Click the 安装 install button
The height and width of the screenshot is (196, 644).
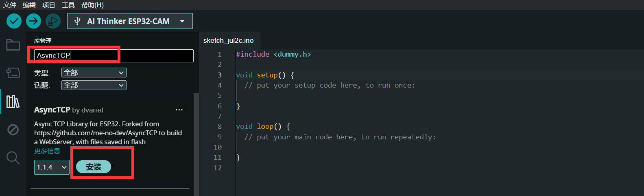pyautogui.click(x=94, y=167)
